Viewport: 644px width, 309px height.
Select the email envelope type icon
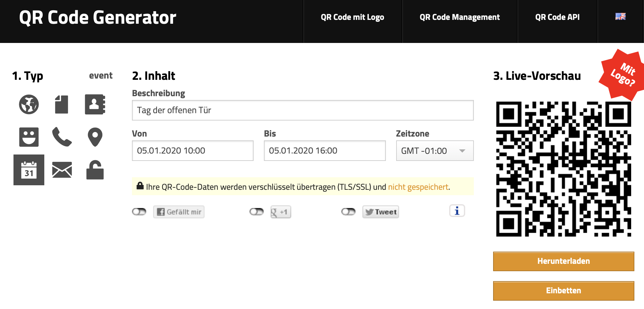[62, 170]
